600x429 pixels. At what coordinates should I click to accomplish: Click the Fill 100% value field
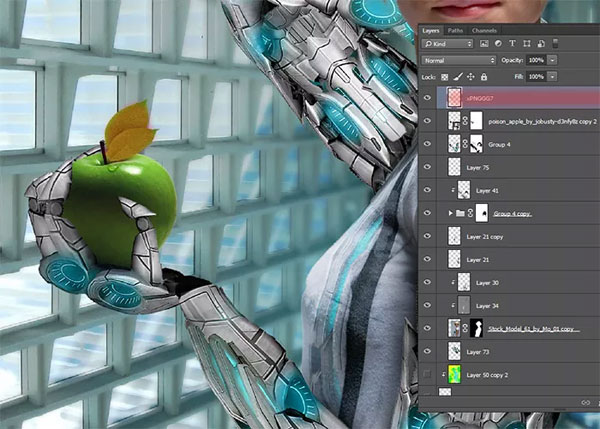coord(536,77)
